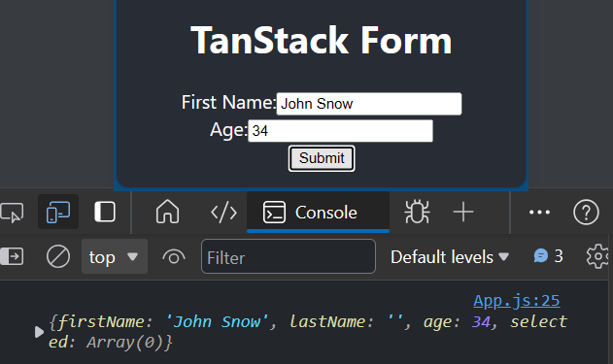Submit the TanStack form
613x364 pixels.
(322, 158)
